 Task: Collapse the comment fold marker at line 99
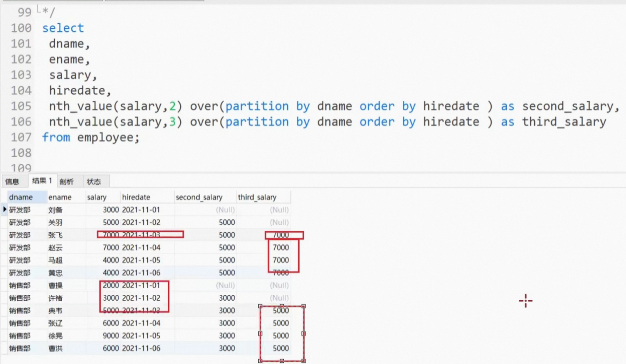(38, 9)
